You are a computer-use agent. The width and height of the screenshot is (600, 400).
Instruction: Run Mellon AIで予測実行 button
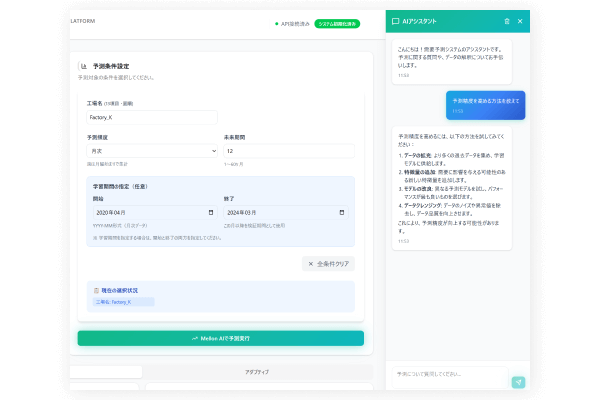click(220, 338)
